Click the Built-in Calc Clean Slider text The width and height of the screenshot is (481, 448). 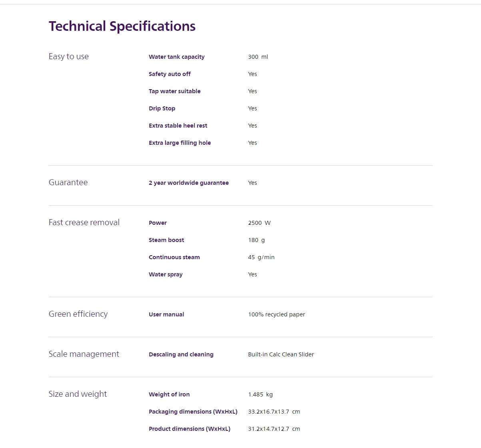[x=281, y=354]
